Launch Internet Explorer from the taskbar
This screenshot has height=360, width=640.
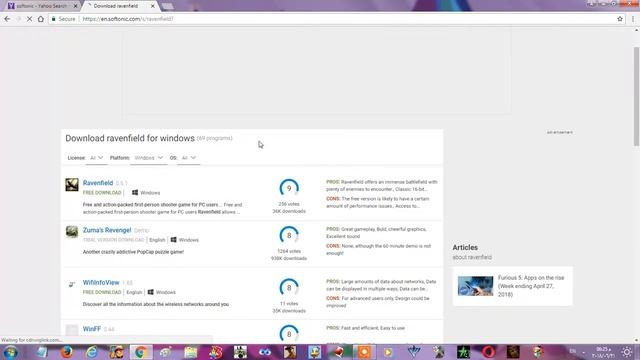pyautogui.click(x=91, y=352)
